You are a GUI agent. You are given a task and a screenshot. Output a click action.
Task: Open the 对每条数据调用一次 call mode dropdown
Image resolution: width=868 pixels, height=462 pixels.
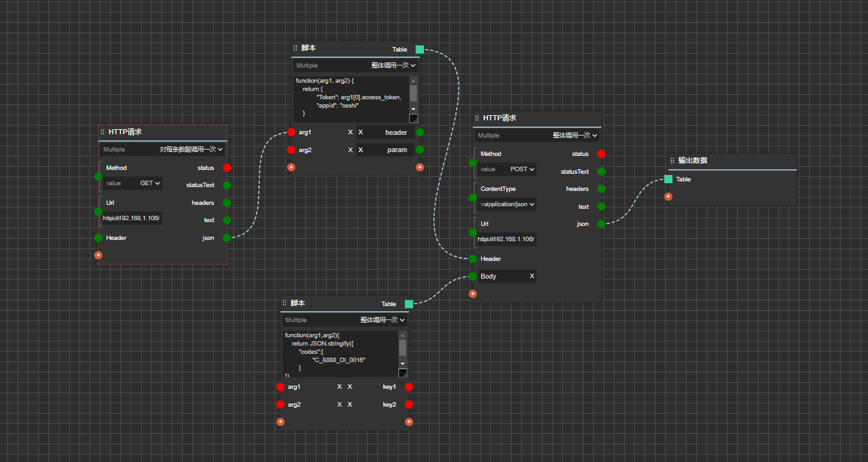192,150
